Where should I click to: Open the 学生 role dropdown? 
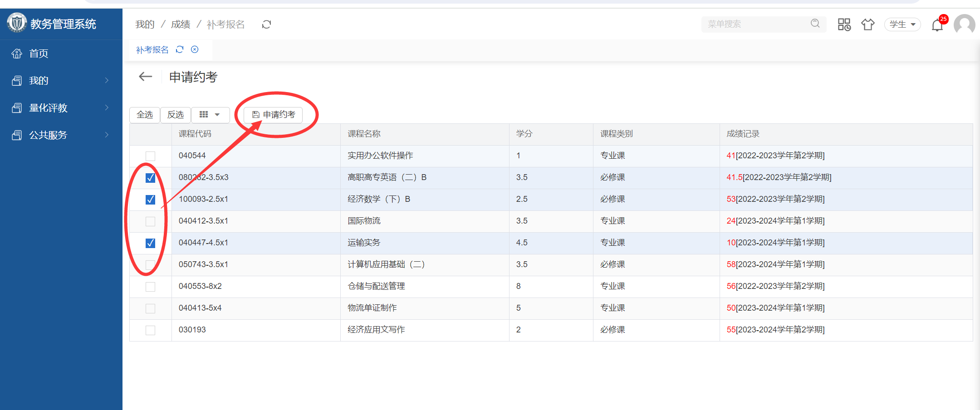[x=902, y=24]
